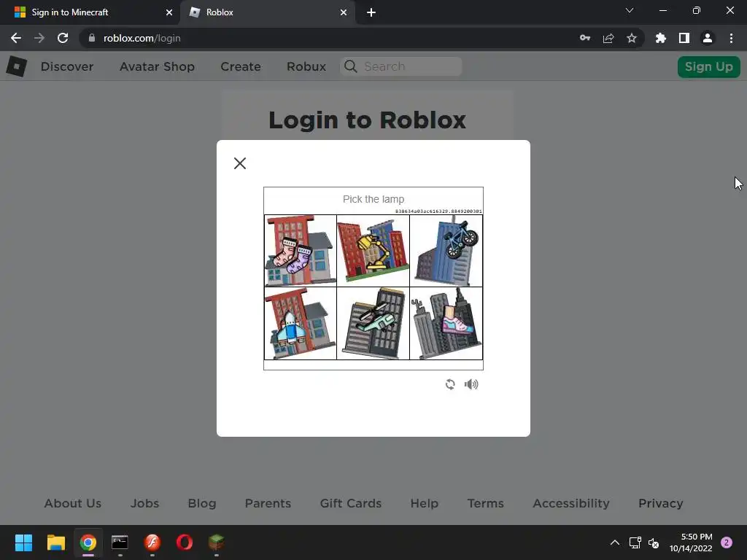Reload the Roblox page
Viewport: 747px width, 560px height.
click(63, 38)
